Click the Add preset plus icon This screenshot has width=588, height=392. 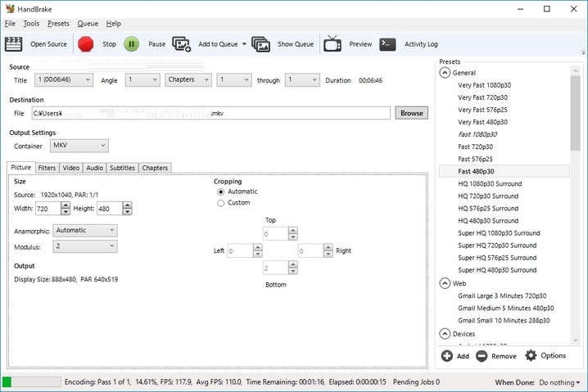click(446, 356)
